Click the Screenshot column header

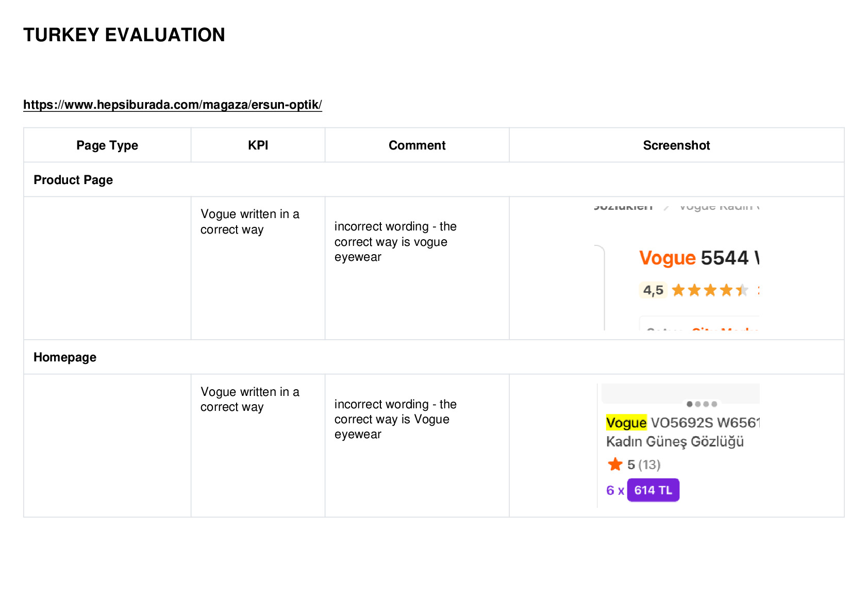[677, 145]
